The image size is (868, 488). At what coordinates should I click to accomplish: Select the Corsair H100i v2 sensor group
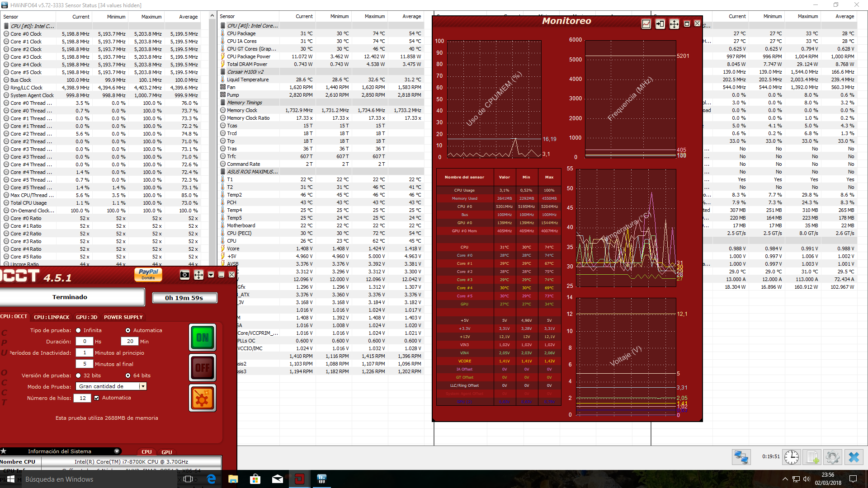(x=245, y=72)
